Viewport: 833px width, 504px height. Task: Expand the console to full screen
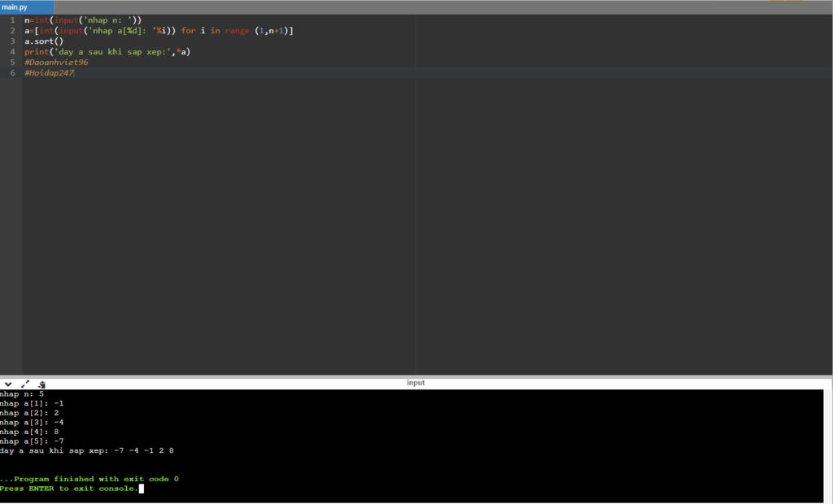[x=25, y=384]
